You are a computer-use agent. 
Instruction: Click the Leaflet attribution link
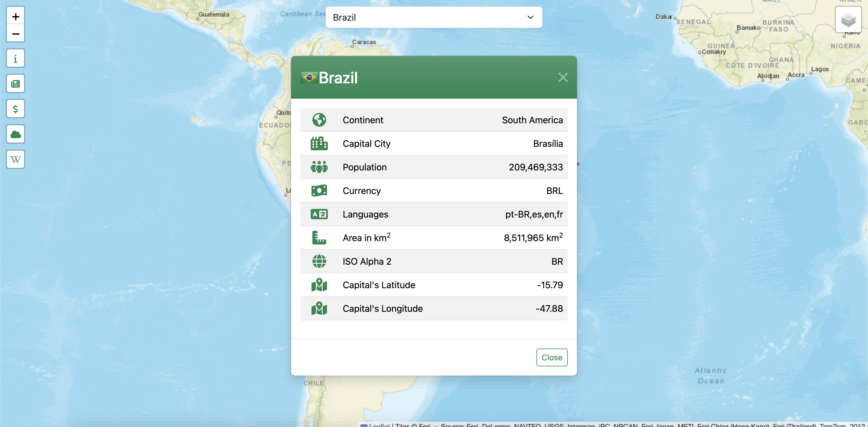pyautogui.click(x=379, y=425)
